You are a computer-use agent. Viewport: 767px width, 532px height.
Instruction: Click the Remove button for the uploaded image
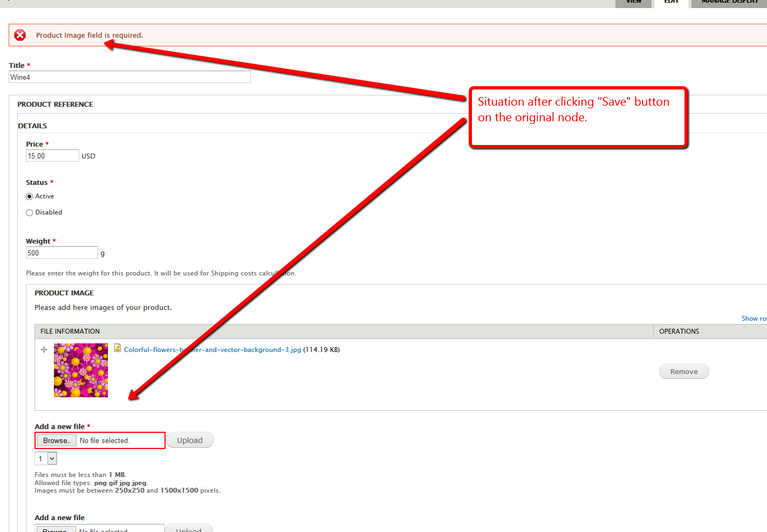[x=683, y=371]
